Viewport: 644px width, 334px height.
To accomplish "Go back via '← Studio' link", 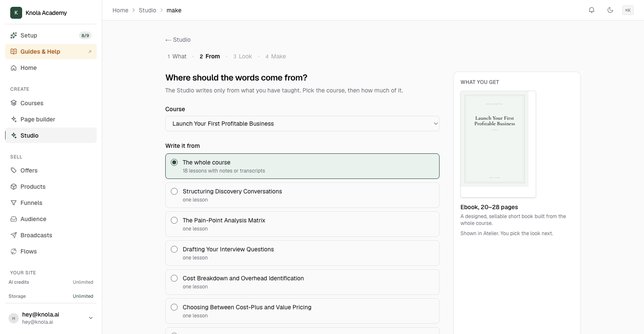I will pos(178,40).
